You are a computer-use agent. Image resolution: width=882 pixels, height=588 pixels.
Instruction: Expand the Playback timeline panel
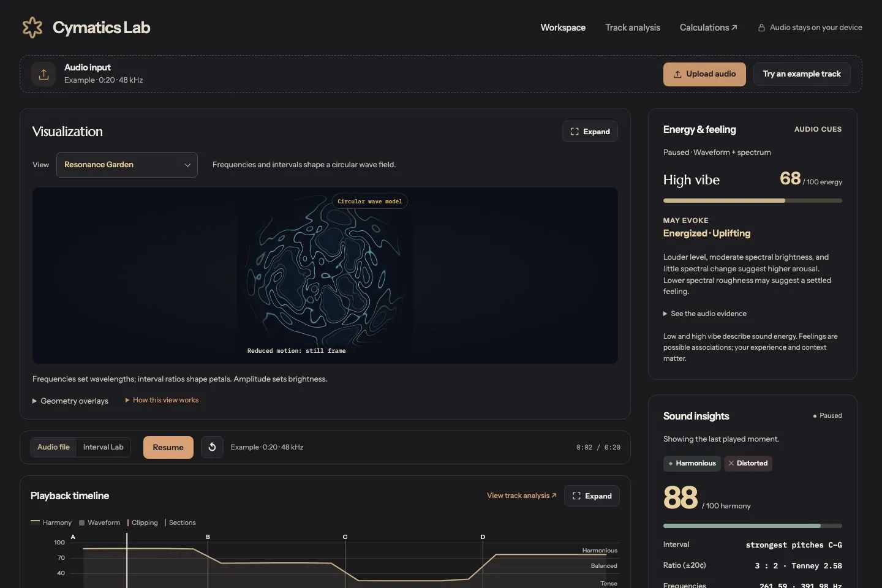[592, 496]
